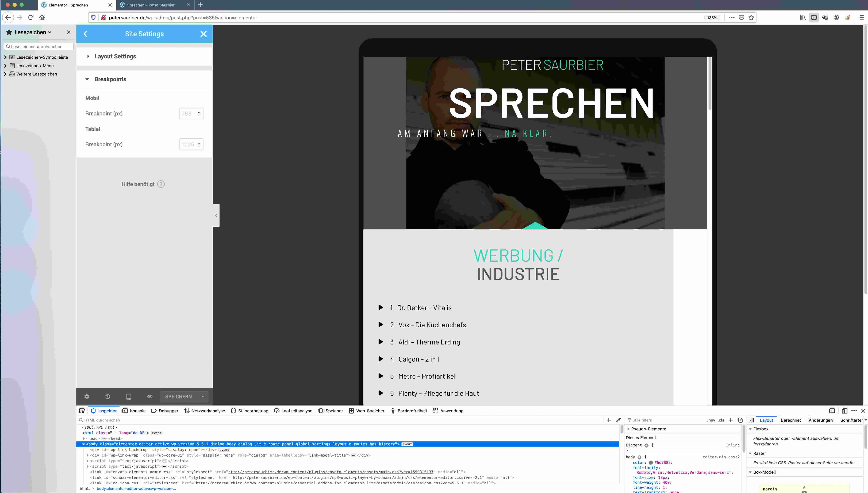The image size is (868, 493).
Task: Switch to the Berechnet sidebar tab
Action: [791, 420]
